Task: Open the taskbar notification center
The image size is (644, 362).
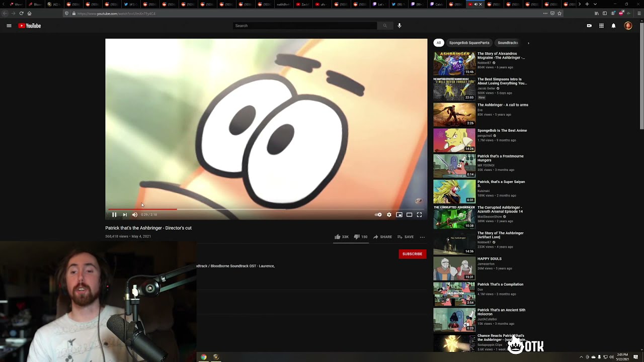Action: 636,357
